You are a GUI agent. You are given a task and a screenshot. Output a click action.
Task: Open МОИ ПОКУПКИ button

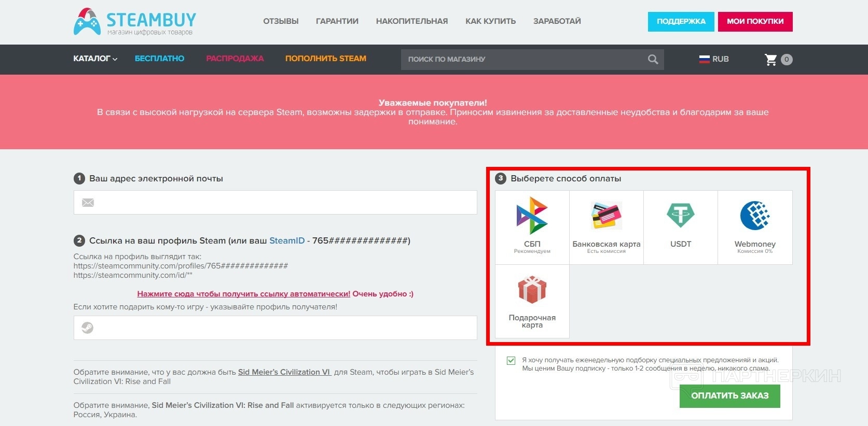click(x=755, y=21)
